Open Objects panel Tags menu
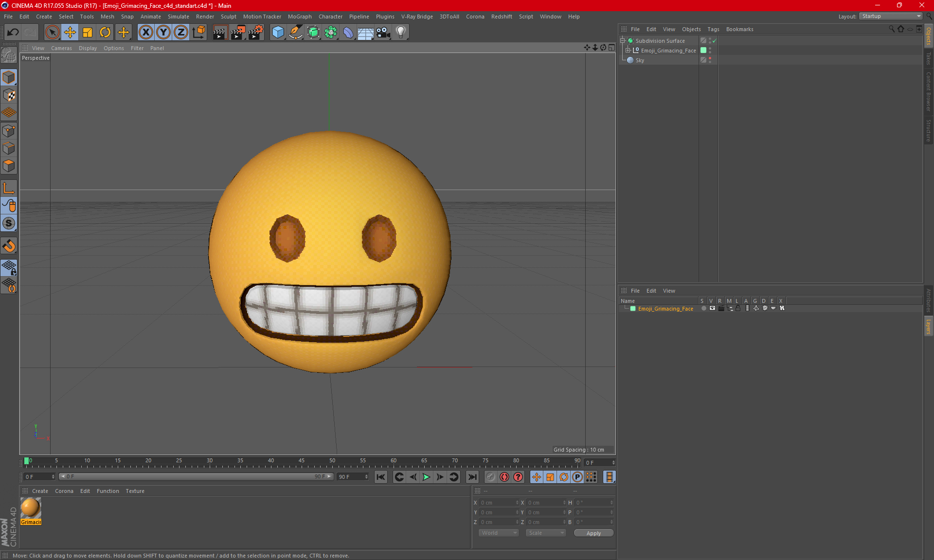This screenshot has height=560, width=934. 713,29
